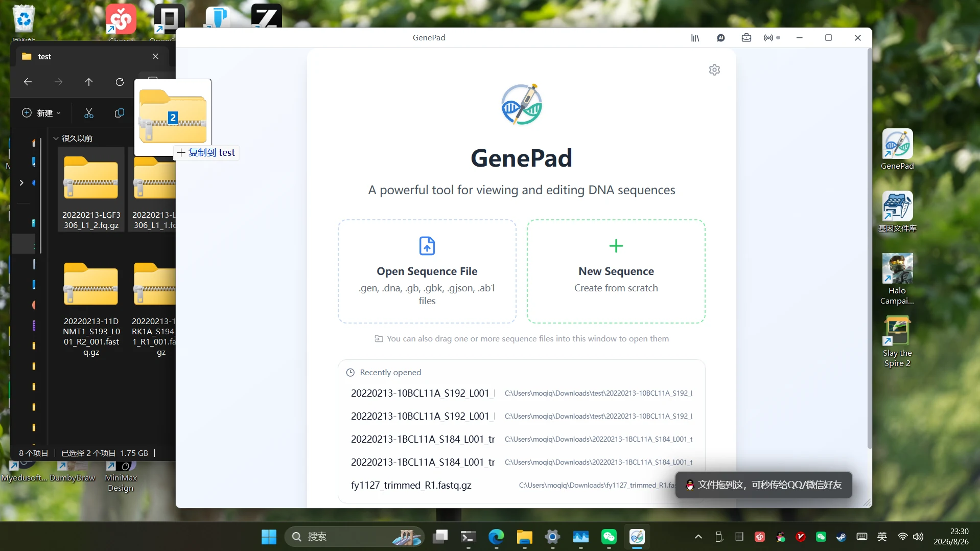Open recent file fy1127_trimmed_R1.fastq.gz
The width and height of the screenshot is (980, 551).
pyautogui.click(x=521, y=485)
